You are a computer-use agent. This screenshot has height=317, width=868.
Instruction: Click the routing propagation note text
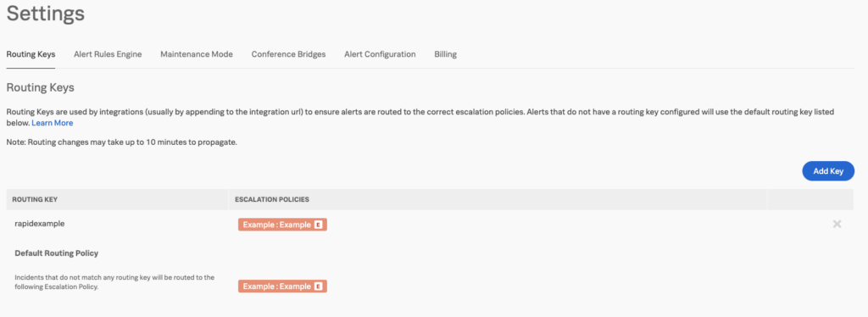tap(122, 142)
